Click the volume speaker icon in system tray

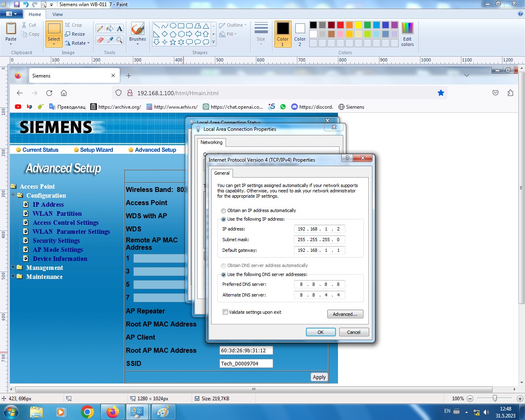coord(486,412)
